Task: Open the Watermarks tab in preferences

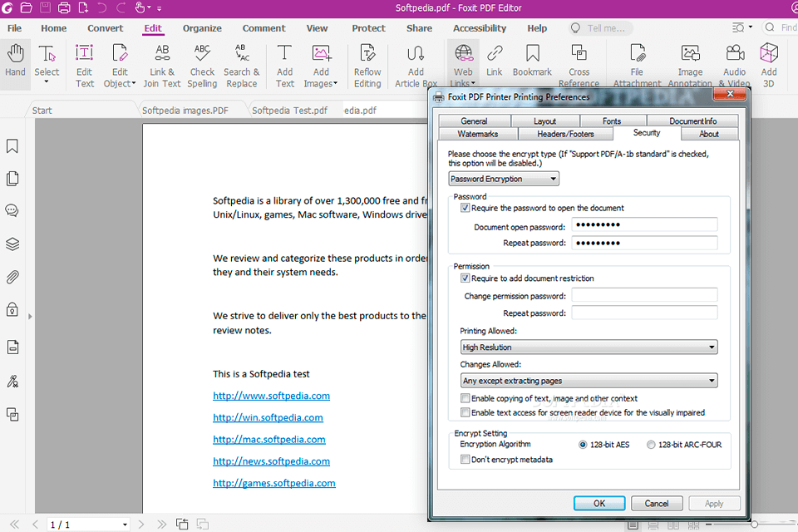Action: click(x=477, y=134)
